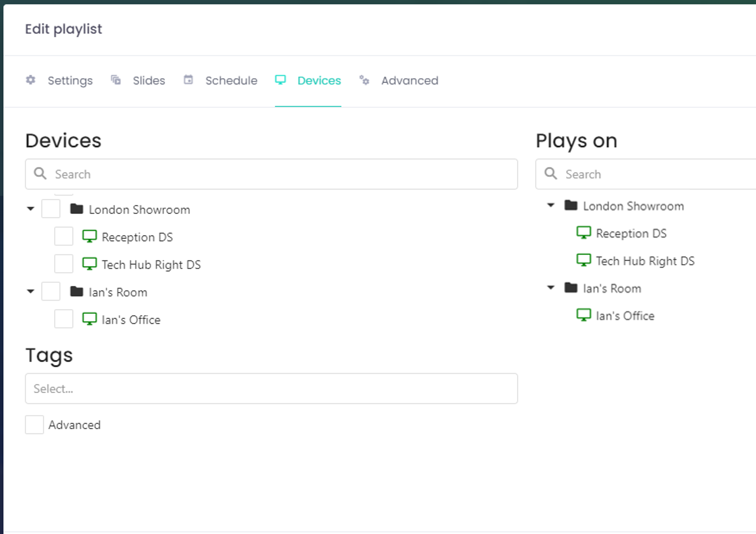Select Ian's Office label in Devices list
The height and width of the screenshot is (534, 756).
(131, 320)
